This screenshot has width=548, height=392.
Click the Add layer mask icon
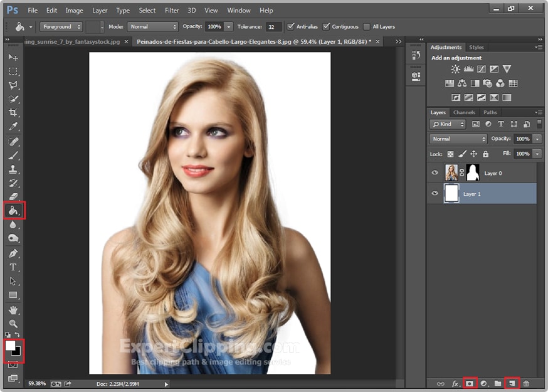[x=469, y=383]
